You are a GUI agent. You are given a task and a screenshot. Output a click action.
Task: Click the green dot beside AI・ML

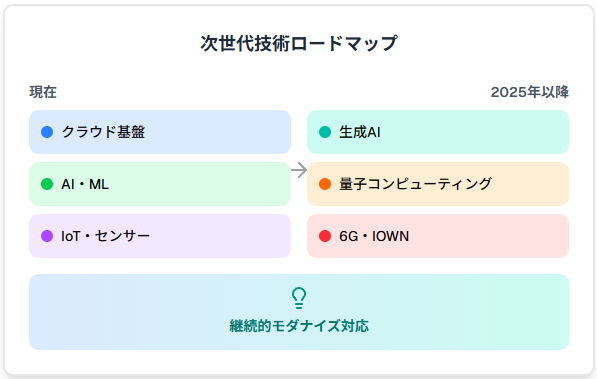47,184
